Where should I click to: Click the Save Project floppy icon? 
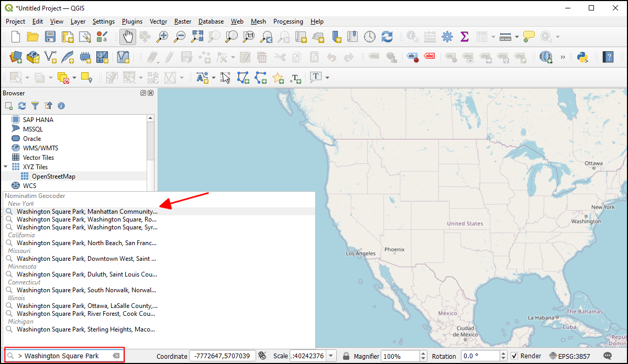50,37
